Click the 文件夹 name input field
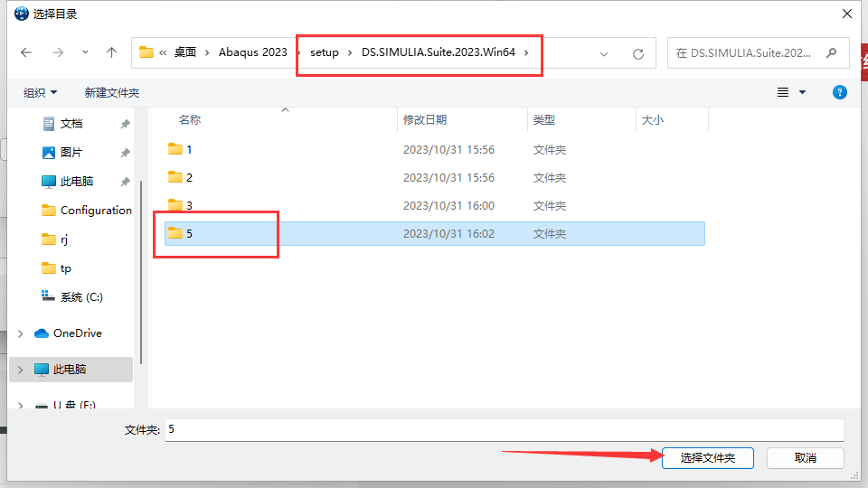 [505, 429]
